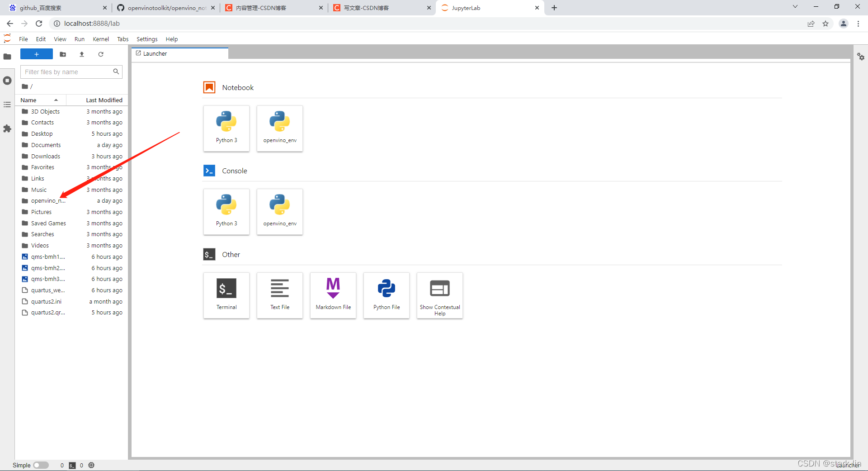
Task: Click the Upload Files icon
Action: pyautogui.click(x=82, y=54)
